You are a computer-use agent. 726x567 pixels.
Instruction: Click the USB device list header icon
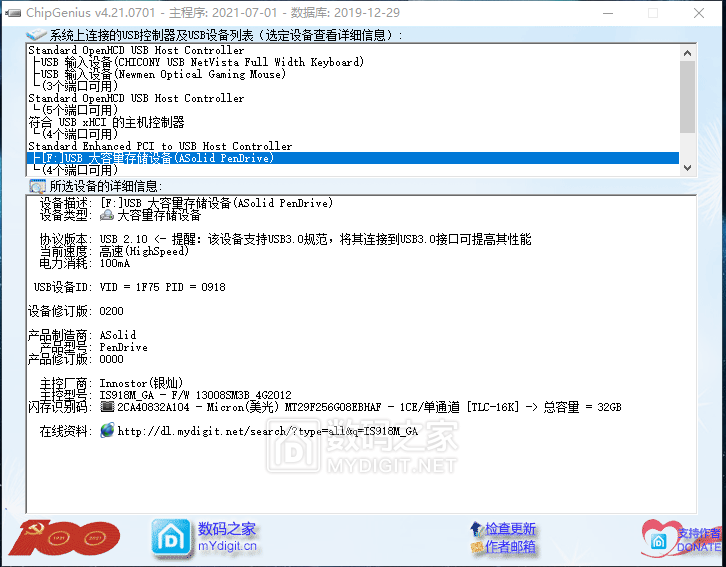[x=37, y=35]
